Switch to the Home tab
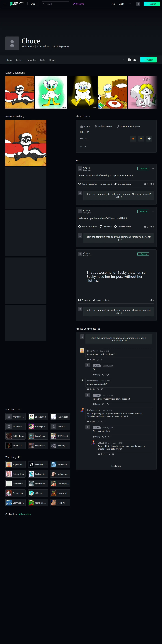This screenshot has width=162, height=644. pyautogui.click(x=9, y=60)
